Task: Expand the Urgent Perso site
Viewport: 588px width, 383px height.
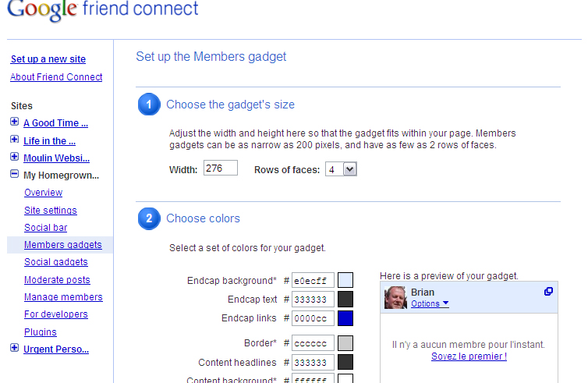Action: point(14,348)
